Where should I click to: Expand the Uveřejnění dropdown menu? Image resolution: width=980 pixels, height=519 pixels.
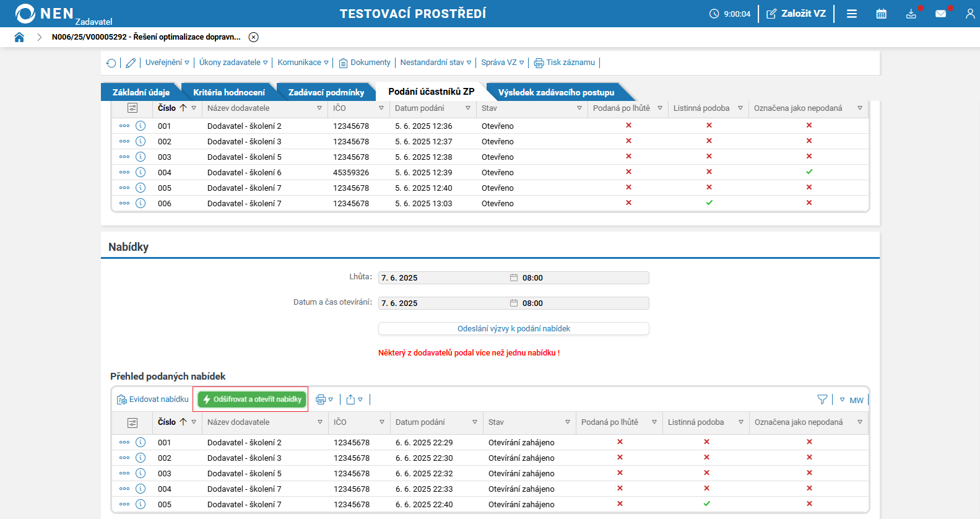click(x=167, y=63)
